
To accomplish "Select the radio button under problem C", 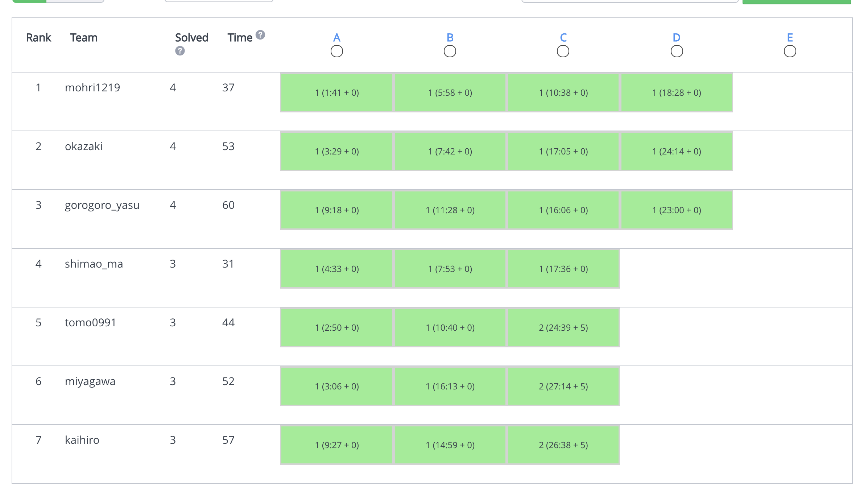I will (563, 51).
